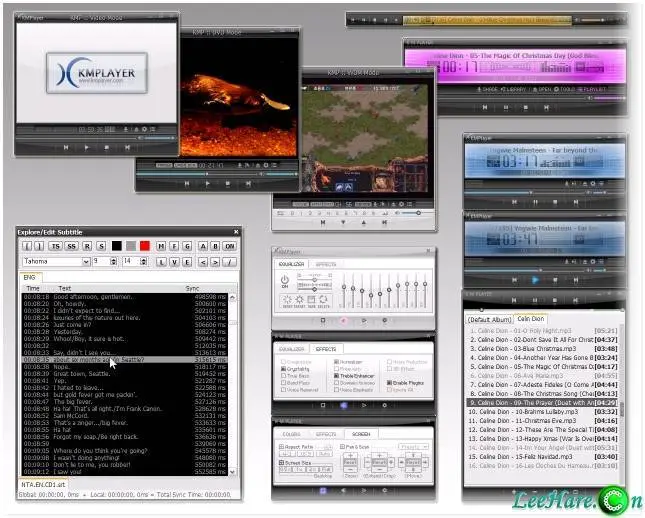Viewport: 645px width, 518px height.
Task: Skip to next track in 03:17 player
Action: click(575, 202)
